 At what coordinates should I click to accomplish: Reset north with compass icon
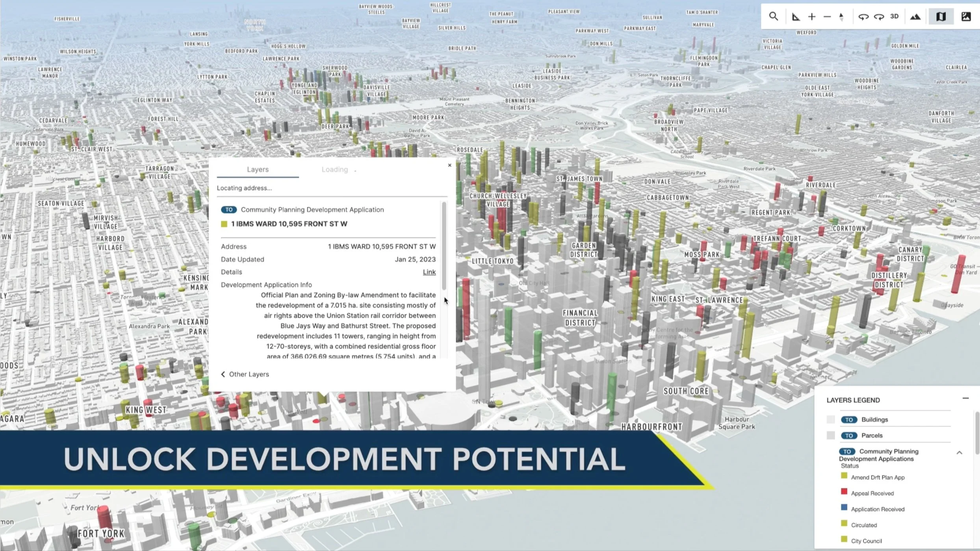tap(841, 17)
